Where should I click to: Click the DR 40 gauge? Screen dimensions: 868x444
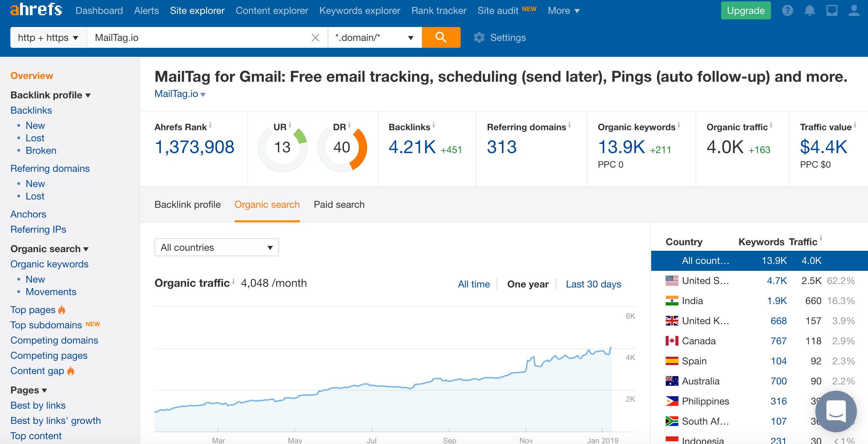tap(342, 148)
